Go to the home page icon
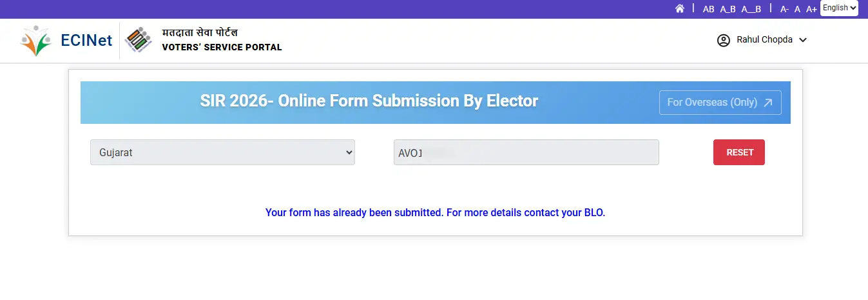The height and width of the screenshot is (300, 868). [679, 8]
